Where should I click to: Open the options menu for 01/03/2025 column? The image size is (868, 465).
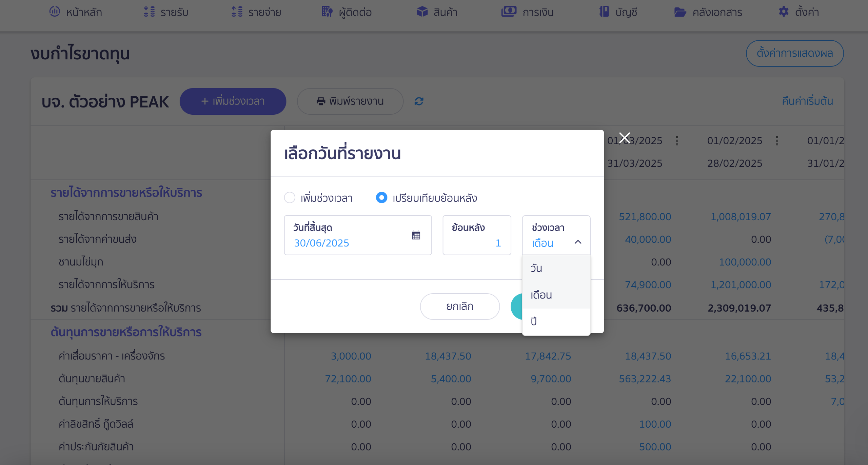(x=677, y=141)
